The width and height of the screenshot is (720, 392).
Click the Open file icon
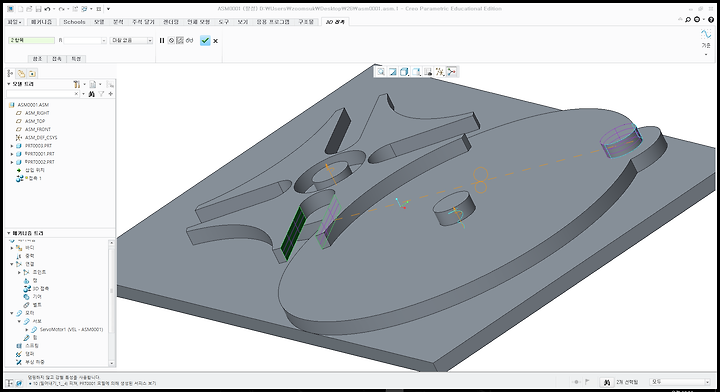pyautogui.click(x=29, y=9)
